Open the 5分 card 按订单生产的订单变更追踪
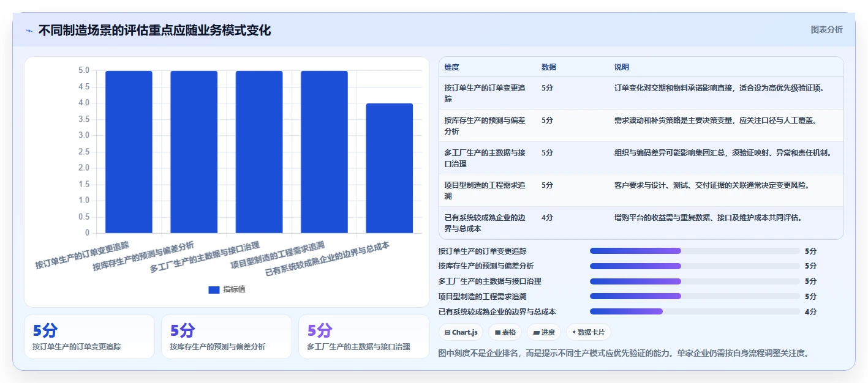Image resolution: width=868 pixels, height=383 pixels. 89,337
